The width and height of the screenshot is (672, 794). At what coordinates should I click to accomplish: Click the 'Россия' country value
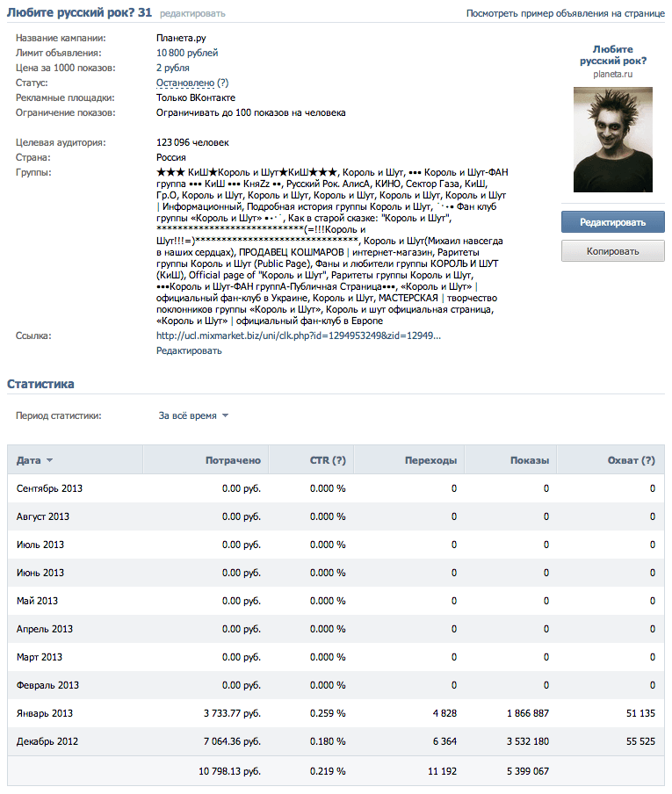170,157
